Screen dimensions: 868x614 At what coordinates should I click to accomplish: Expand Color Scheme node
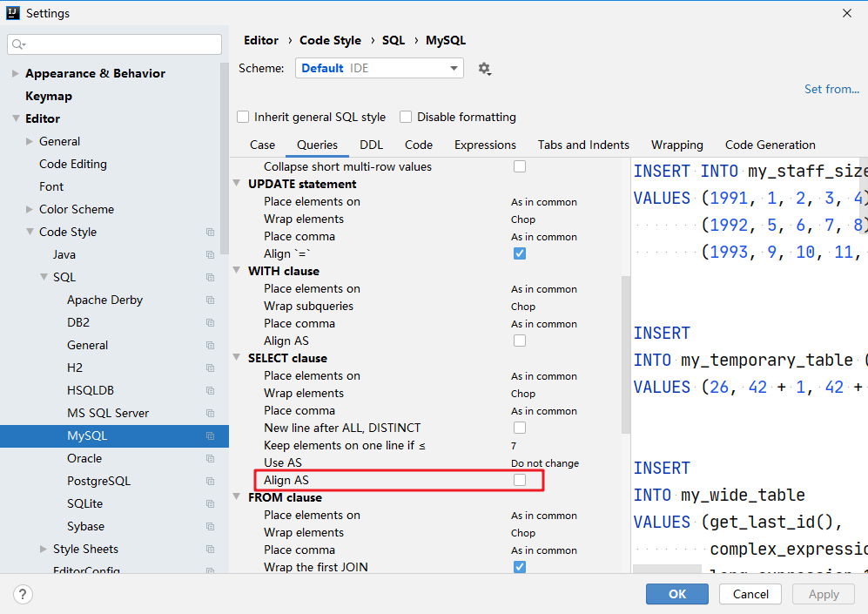(30, 209)
